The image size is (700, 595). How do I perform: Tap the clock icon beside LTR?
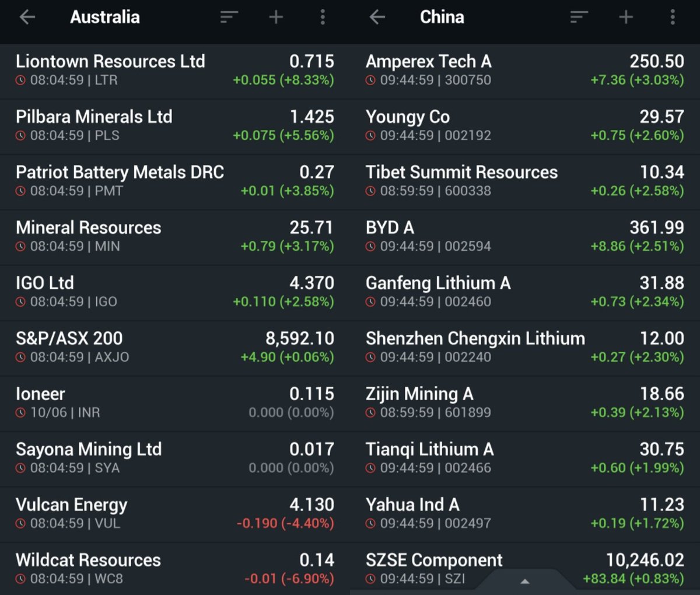click(21, 80)
